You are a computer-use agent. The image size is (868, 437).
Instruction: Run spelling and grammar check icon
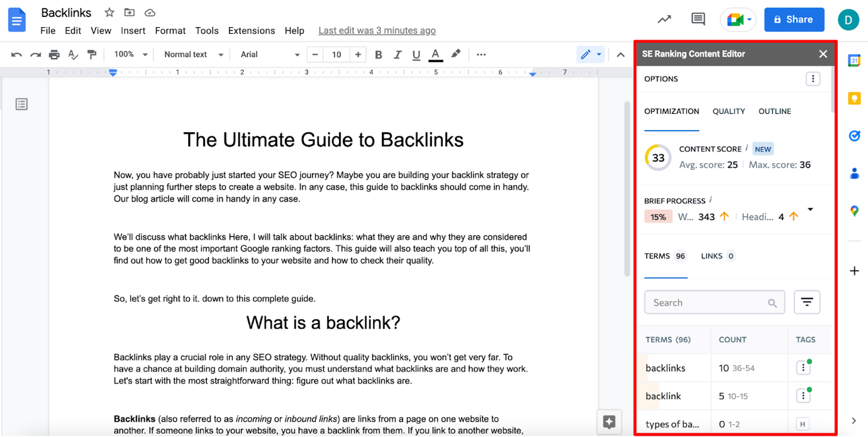tap(73, 55)
